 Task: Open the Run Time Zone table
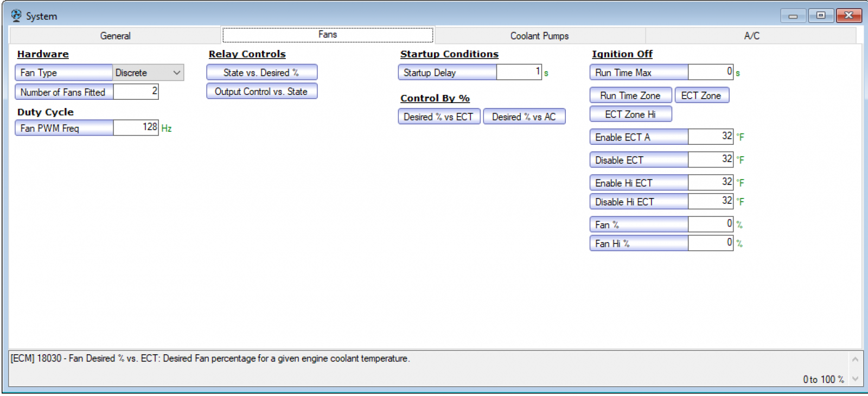pyautogui.click(x=630, y=95)
